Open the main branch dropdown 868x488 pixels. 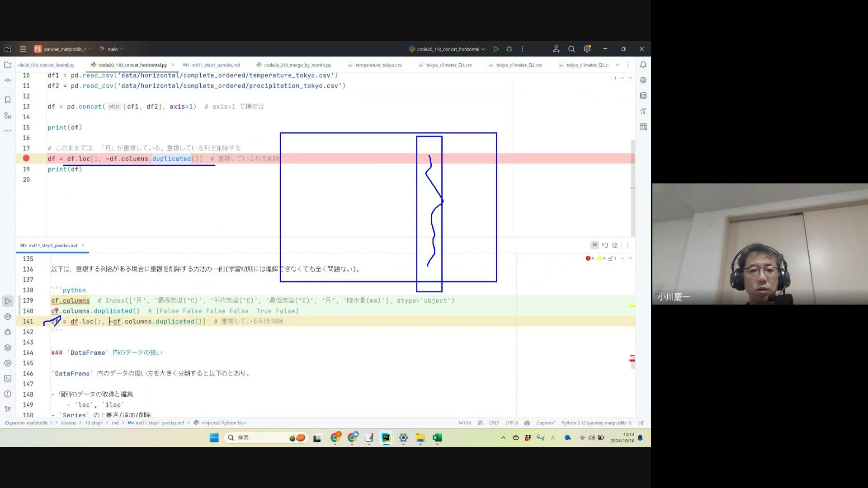112,49
